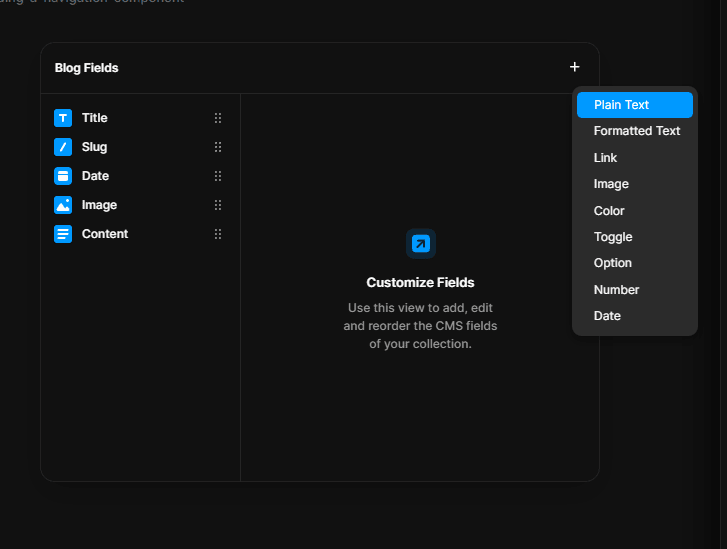Viewport: 727px width, 549px height.
Task: Pick Toggle from the field type menu
Action: pos(613,237)
